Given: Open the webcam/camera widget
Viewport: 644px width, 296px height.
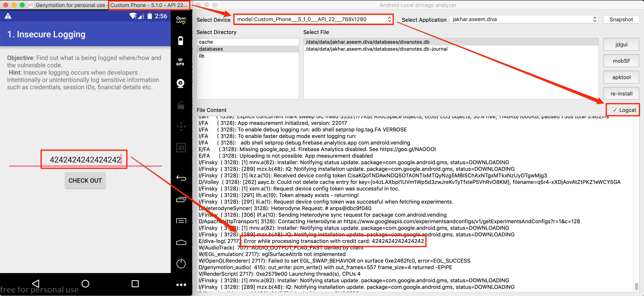Looking at the screenshot, I should point(181,83).
